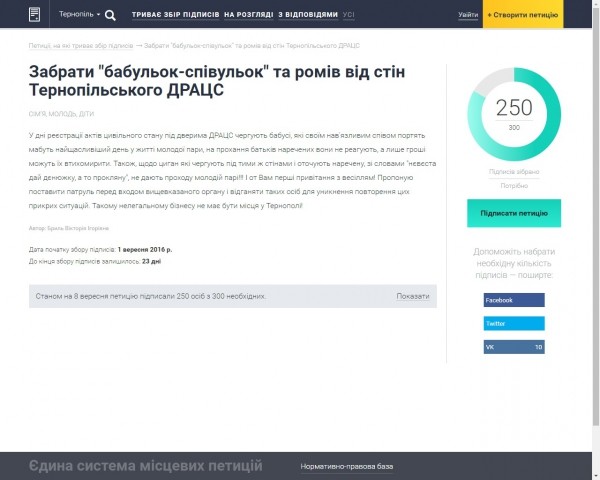
Task: Open breadcrumb Петиції, на які триває збір підписів
Action: [81, 46]
